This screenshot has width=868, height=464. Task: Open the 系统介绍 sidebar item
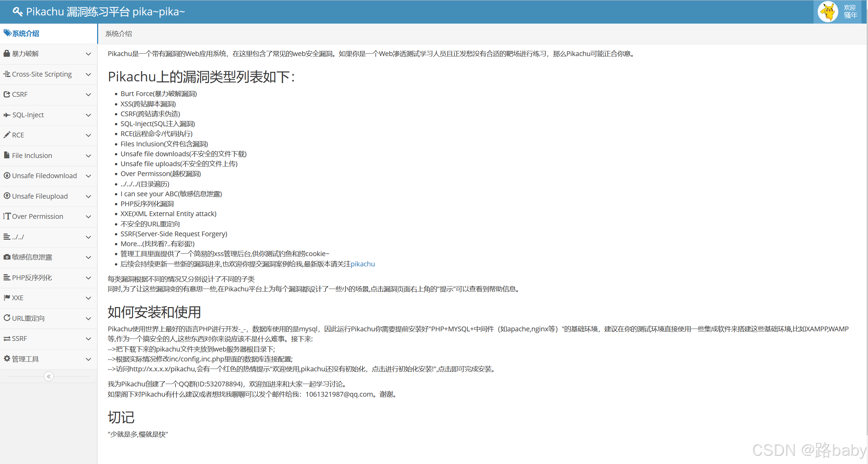click(26, 34)
